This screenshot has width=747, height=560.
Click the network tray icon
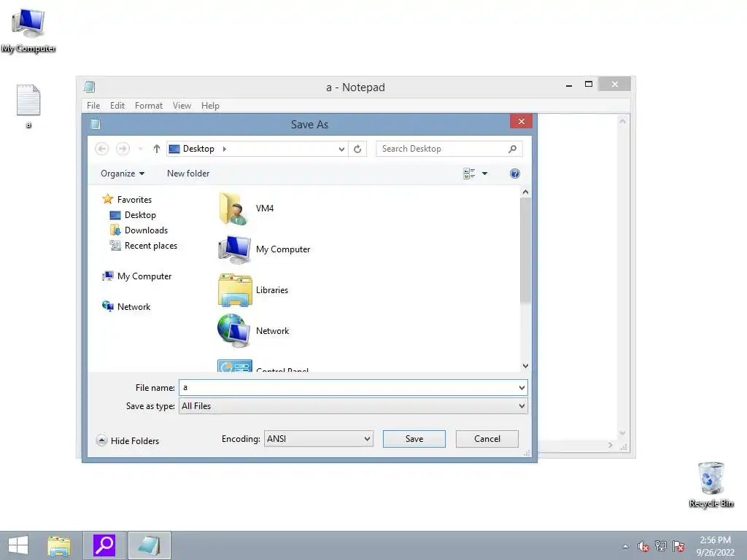click(661, 545)
